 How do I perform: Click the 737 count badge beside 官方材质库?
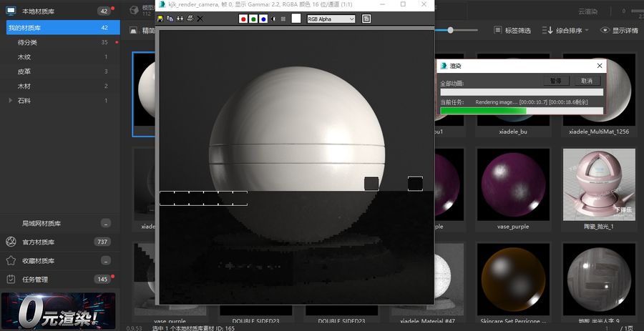tap(102, 242)
